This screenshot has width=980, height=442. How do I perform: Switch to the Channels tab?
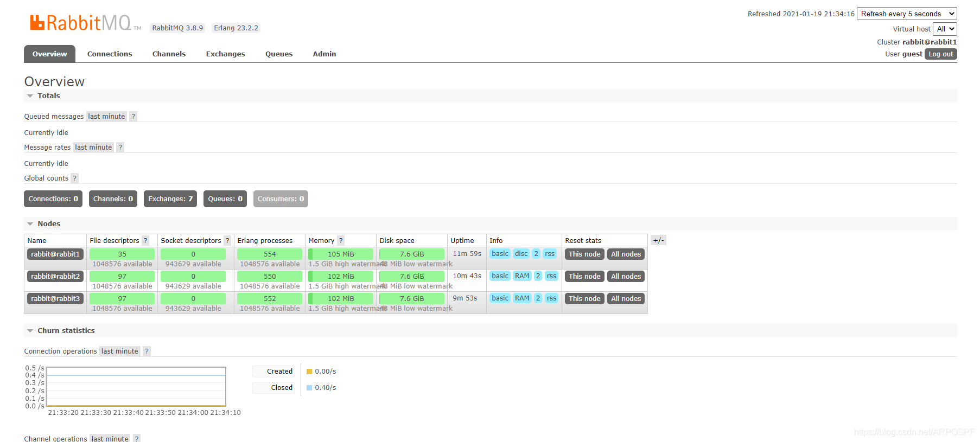(x=169, y=54)
